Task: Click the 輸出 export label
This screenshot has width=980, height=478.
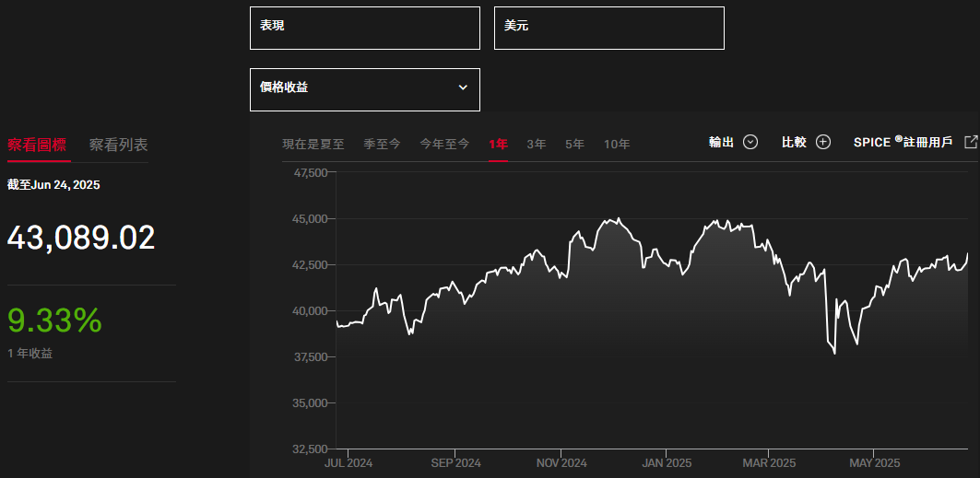Action: [721, 142]
